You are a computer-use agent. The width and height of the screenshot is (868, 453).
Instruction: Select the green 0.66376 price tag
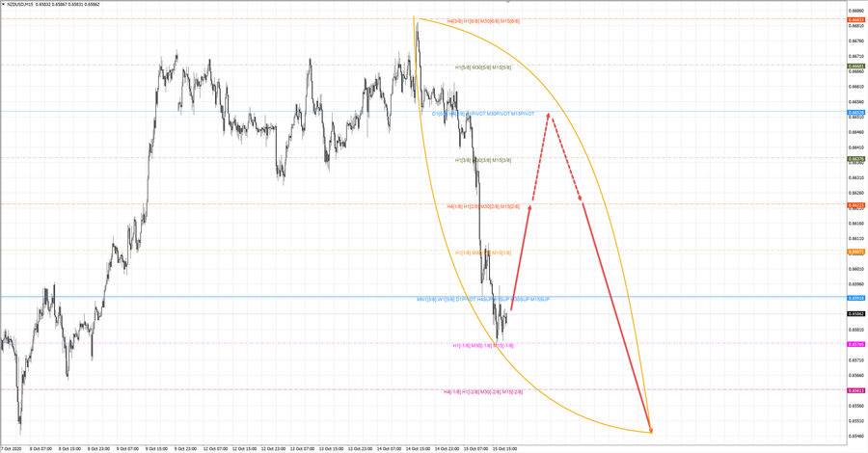tap(855, 159)
